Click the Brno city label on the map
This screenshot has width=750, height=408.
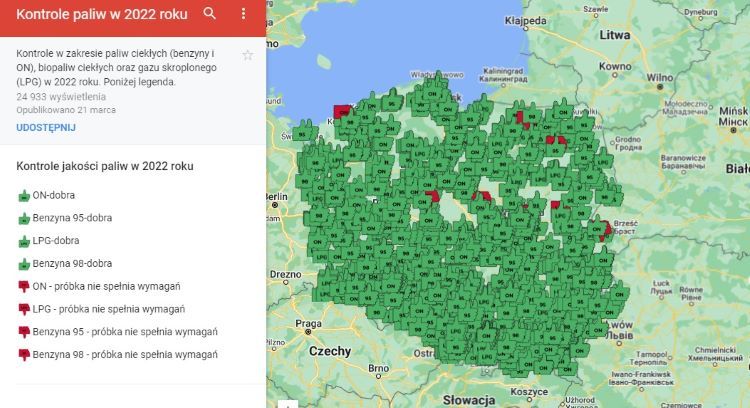(378, 368)
